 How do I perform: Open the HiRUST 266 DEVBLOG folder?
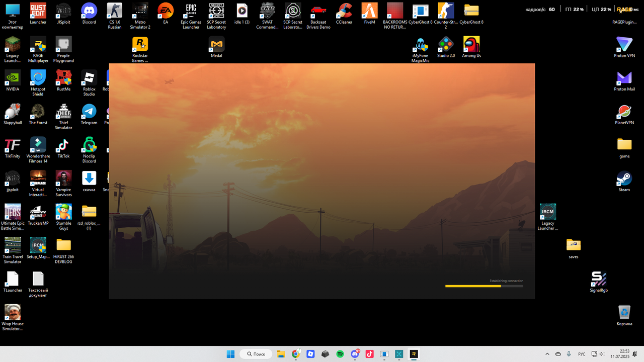63,251
